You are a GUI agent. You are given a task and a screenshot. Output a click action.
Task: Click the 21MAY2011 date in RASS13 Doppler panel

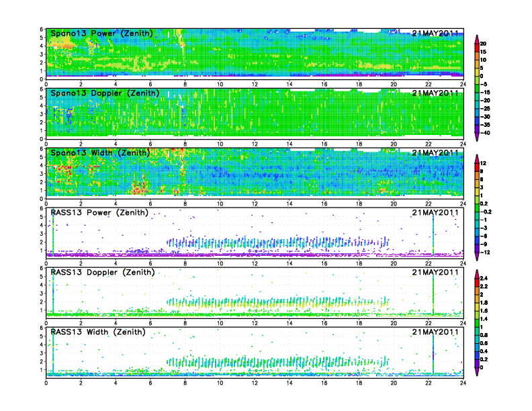[435, 272]
